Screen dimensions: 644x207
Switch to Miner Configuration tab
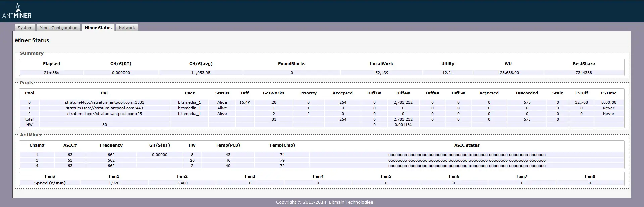tap(58, 28)
